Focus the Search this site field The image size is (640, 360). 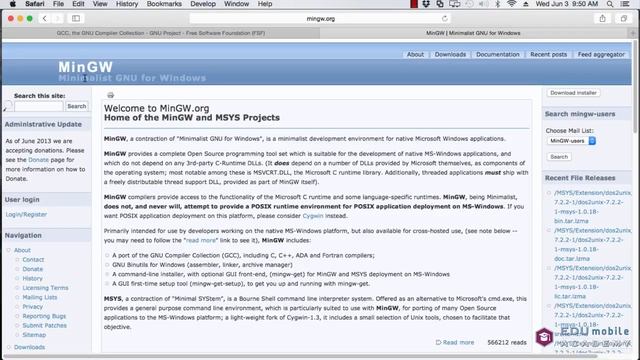39,106
